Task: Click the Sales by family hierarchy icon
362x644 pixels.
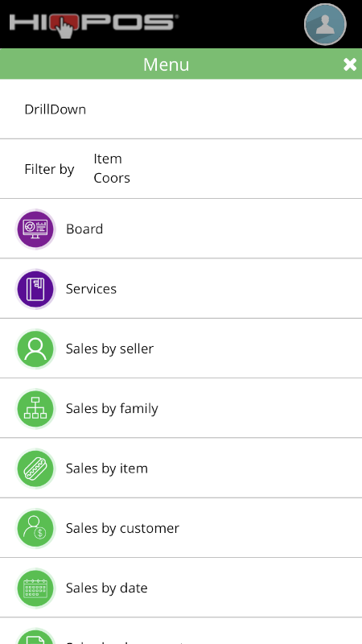Action: 35,409
